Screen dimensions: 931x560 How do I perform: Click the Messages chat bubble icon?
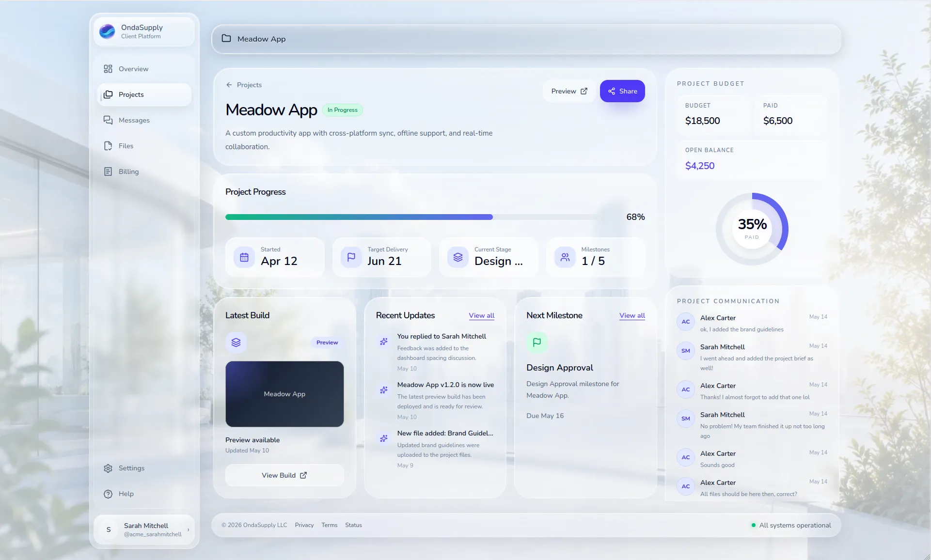pyautogui.click(x=108, y=120)
